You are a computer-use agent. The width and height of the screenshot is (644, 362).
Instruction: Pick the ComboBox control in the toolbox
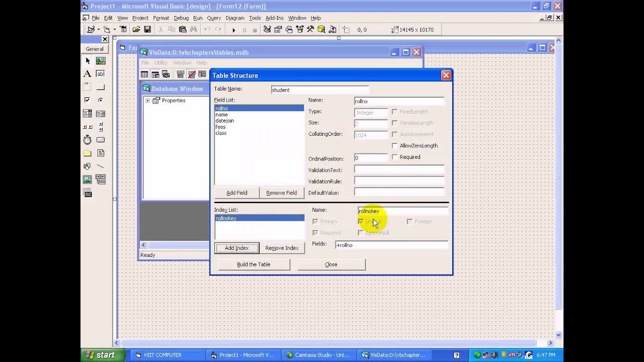click(x=88, y=114)
